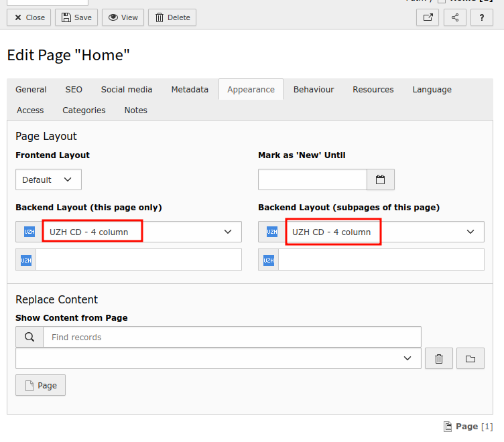Open the View preview button
The width and height of the screenshot is (504, 442).
[123, 17]
